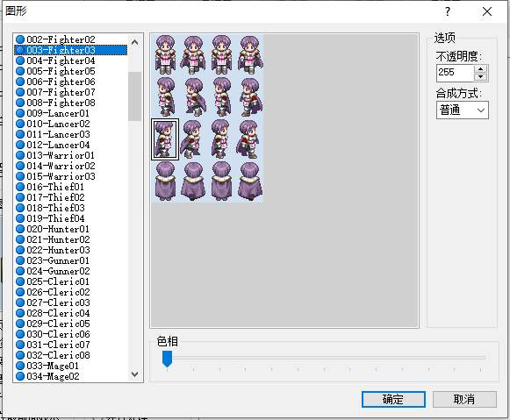Select the currently boxed right-facing sprite frame
This screenshot has width=510, height=420.
click(165, 139)
